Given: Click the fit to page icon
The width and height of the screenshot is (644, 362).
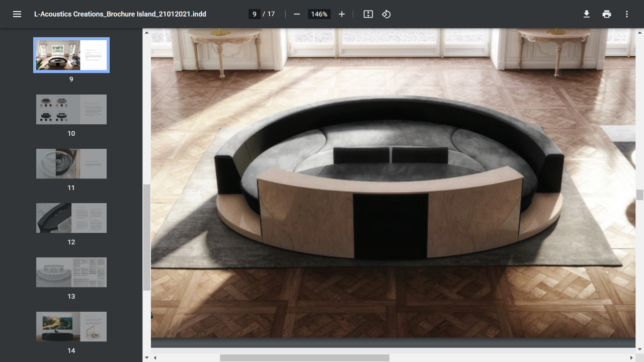Looking at the screenshot, I should pos(368,14).
